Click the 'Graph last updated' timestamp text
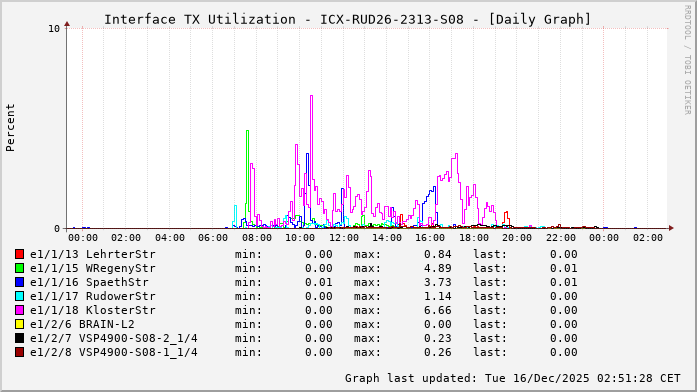This screenshot has width=697, height=392. tap(513, 378)
